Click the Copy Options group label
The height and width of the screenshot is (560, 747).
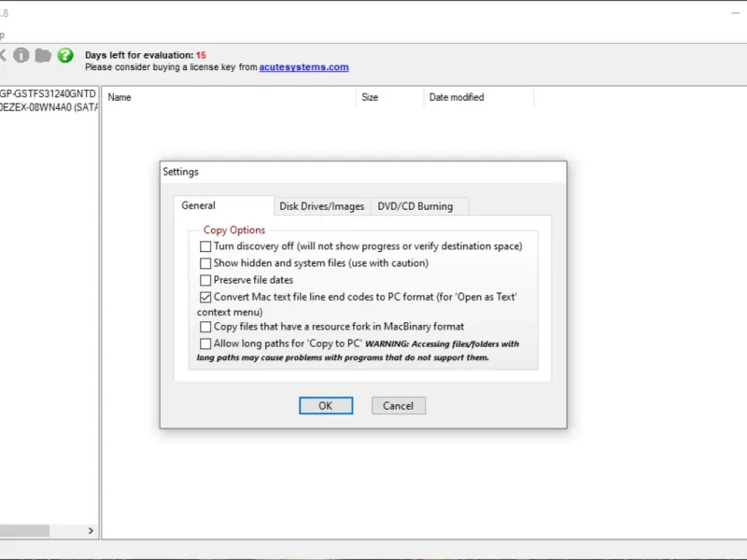click(x=234, y=230)
